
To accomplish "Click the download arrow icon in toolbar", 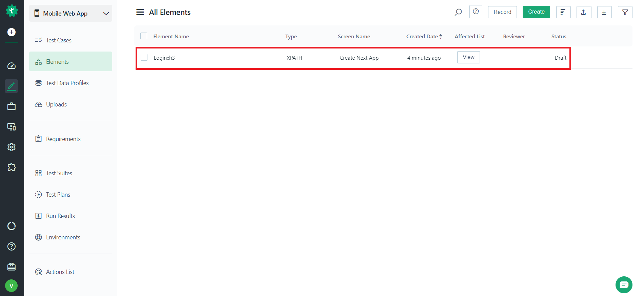I will point(604,12).
